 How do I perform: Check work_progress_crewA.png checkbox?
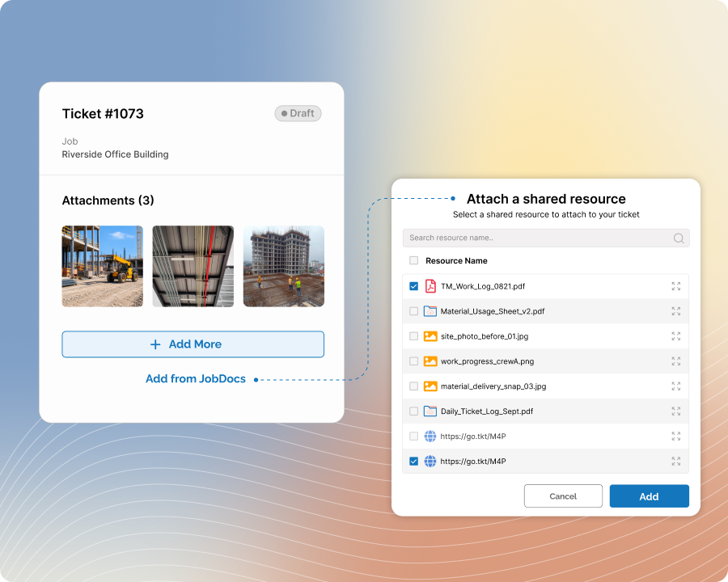click(x=413, y=361)
